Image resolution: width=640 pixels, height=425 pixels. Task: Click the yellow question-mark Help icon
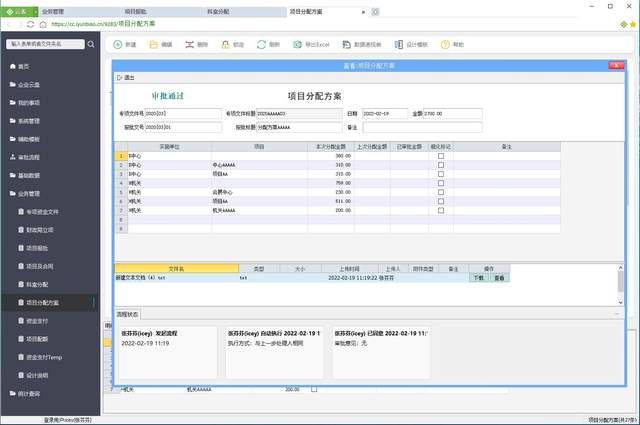tap(445, 45)
